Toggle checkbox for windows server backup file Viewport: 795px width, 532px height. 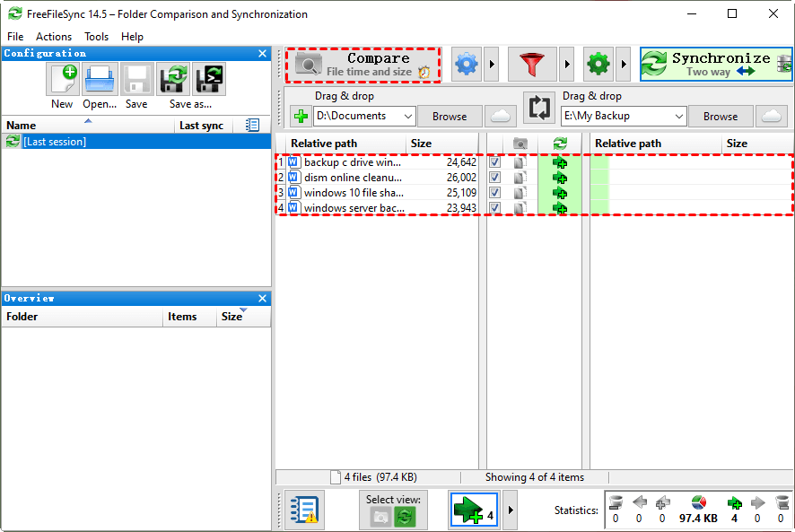(494, 208)
